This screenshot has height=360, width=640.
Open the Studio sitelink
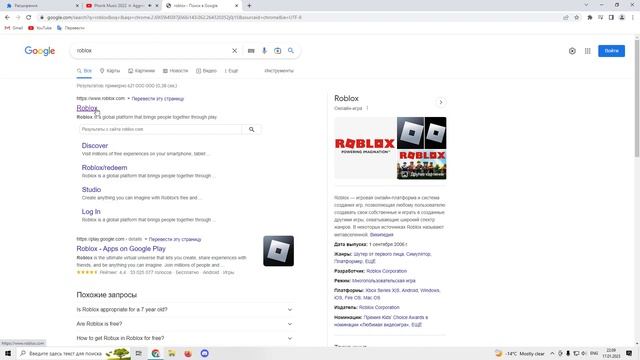click(x=91, y=190)
